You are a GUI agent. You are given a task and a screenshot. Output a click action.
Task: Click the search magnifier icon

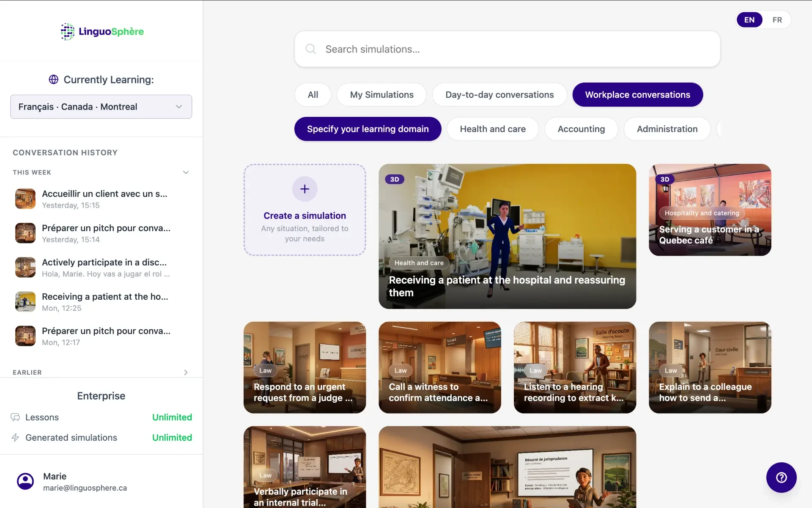click(x=311, y=49)
